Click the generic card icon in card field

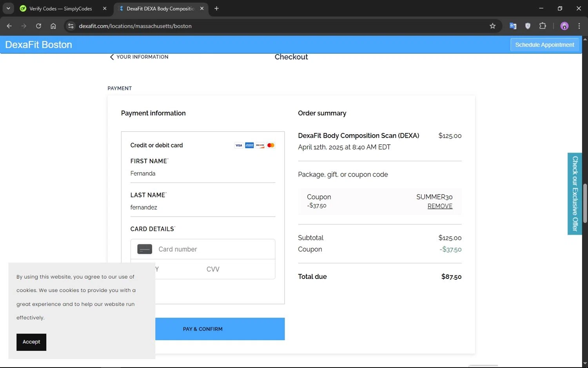(145, 249)
